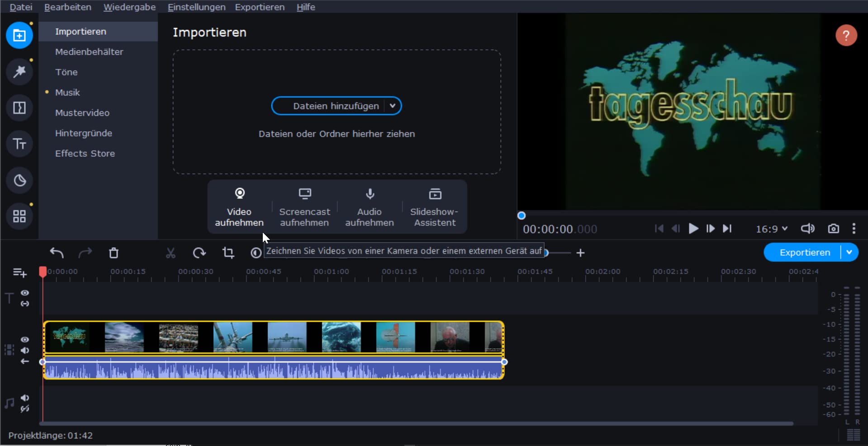Open the Exportieren options dropdown arrow
868x446 pixels.
pos(849,253)
